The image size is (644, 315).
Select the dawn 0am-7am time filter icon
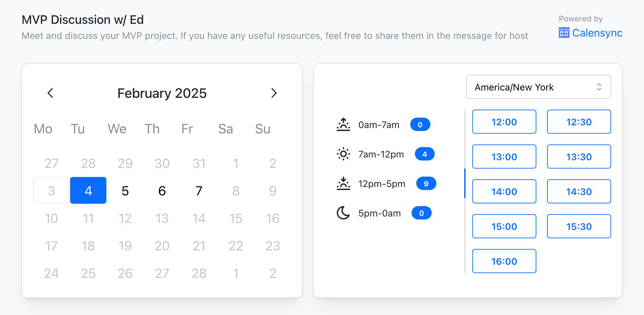tap(343, 124)
